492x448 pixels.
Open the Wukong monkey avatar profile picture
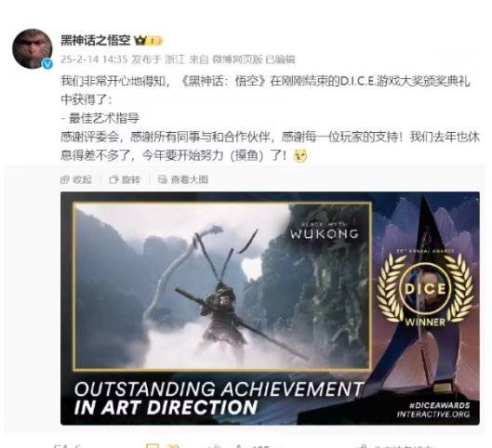[x=33, y=49]
